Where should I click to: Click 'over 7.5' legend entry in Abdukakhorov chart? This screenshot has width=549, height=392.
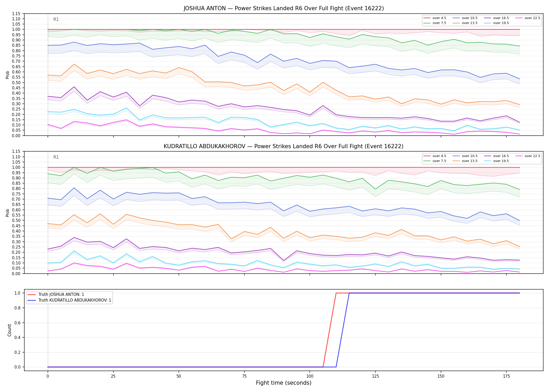435,161
